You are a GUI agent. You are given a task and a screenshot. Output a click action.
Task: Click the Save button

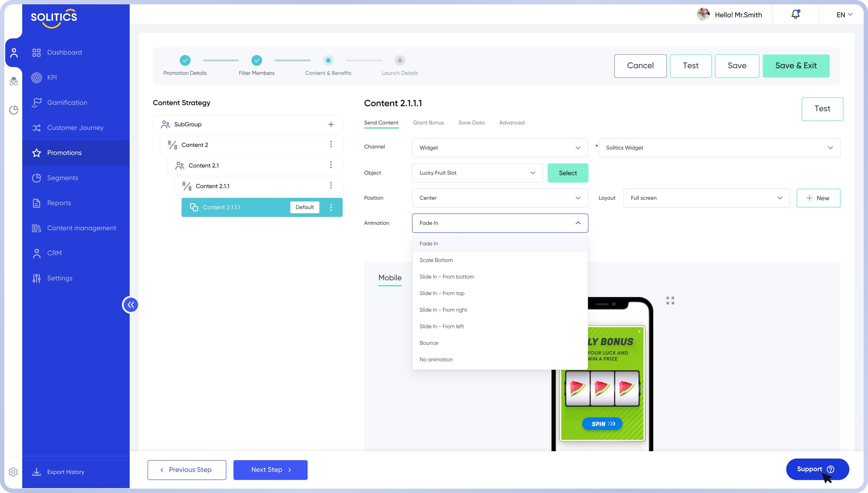point(737,66)
